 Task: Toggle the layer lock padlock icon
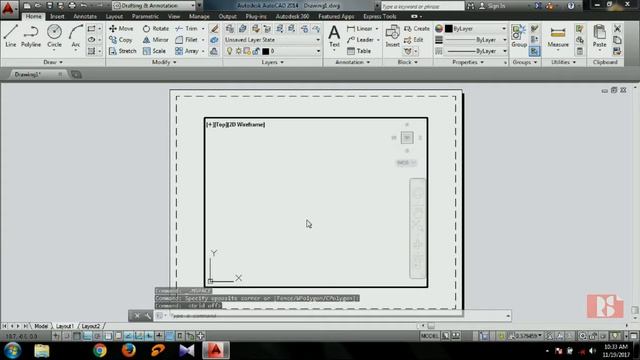click(x=256, y=51)
